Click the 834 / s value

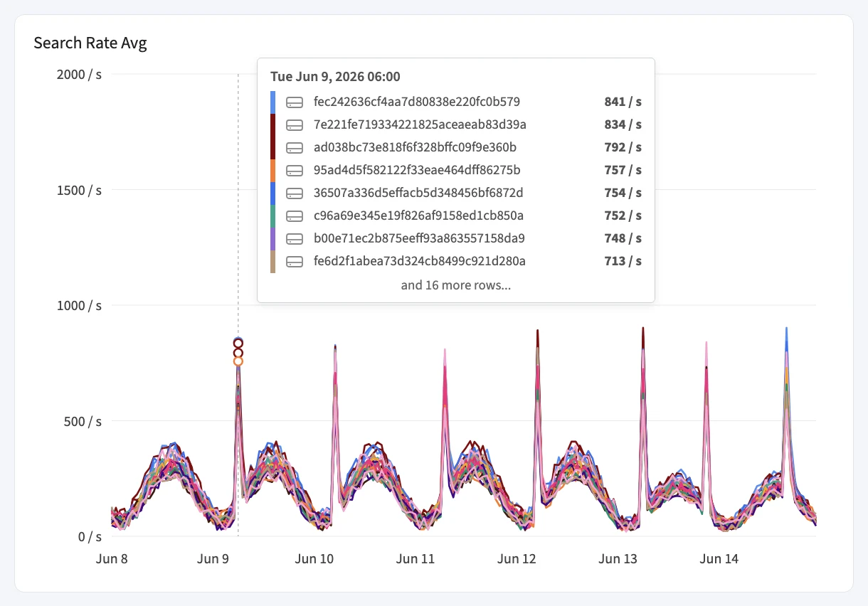pyautogui.click(x=623, y=124)
